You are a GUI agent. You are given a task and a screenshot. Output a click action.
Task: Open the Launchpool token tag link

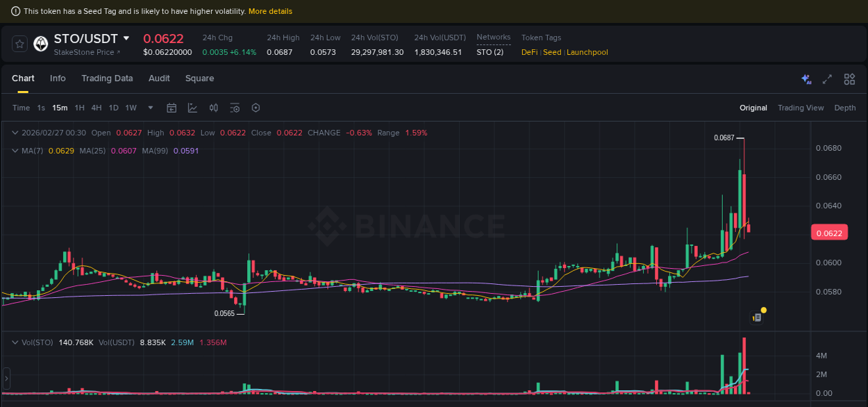(x=587, y=52)
